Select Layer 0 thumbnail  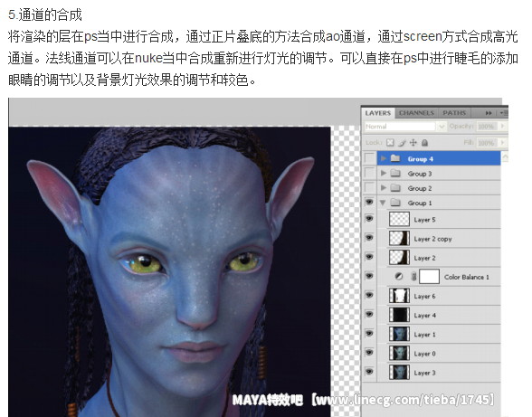point(399,353)
